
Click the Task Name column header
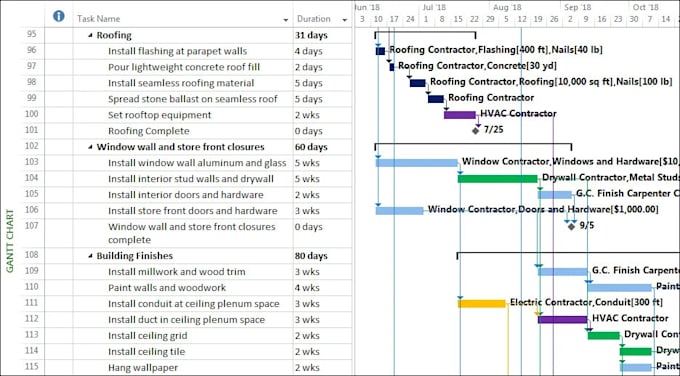[98, 19]
